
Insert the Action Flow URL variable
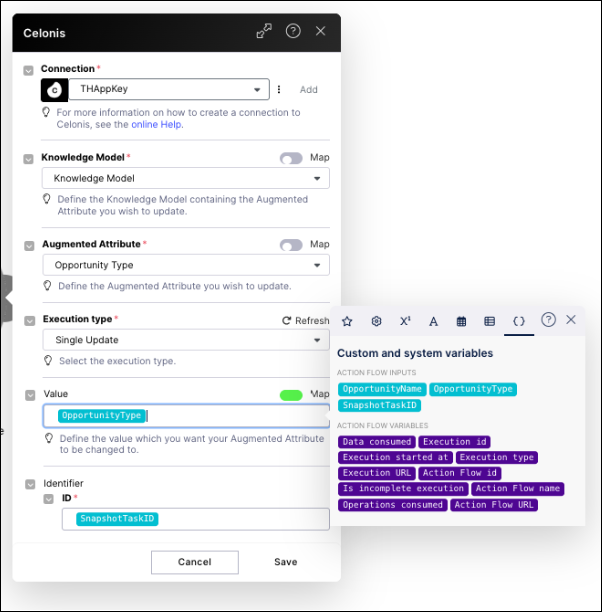(494, 505)
